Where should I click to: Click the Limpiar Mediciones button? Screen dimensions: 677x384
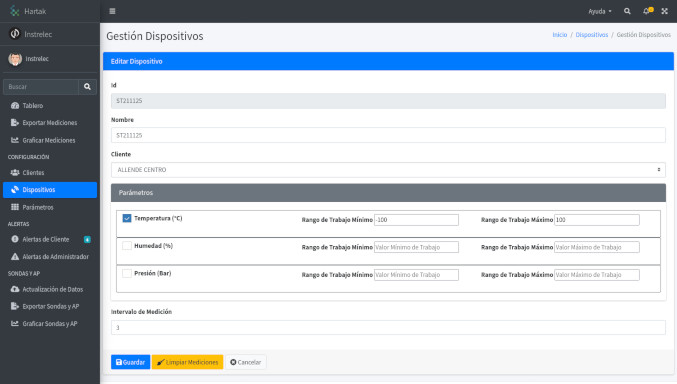pos(187,362)
